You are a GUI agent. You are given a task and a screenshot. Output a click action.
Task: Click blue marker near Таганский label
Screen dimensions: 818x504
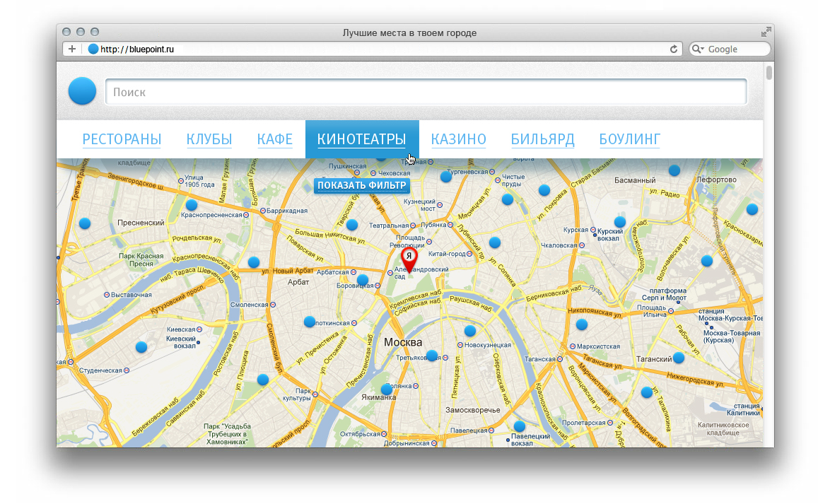pos(679,358)
